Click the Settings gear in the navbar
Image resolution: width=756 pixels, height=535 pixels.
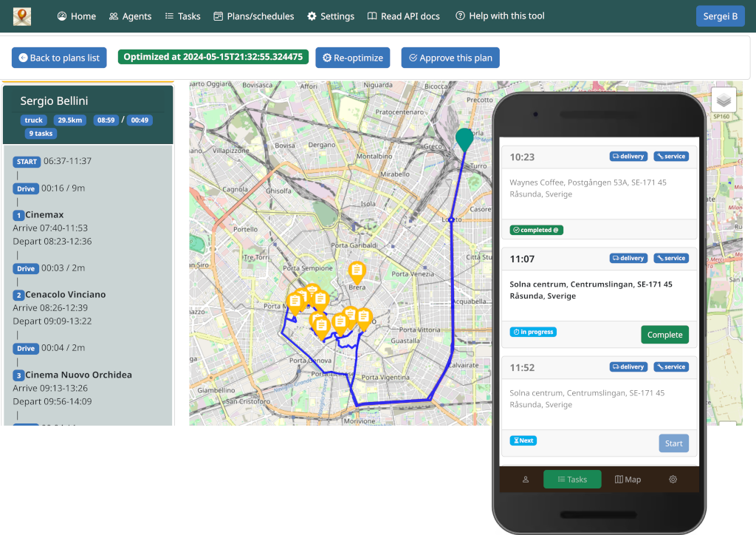pos(312,15)
